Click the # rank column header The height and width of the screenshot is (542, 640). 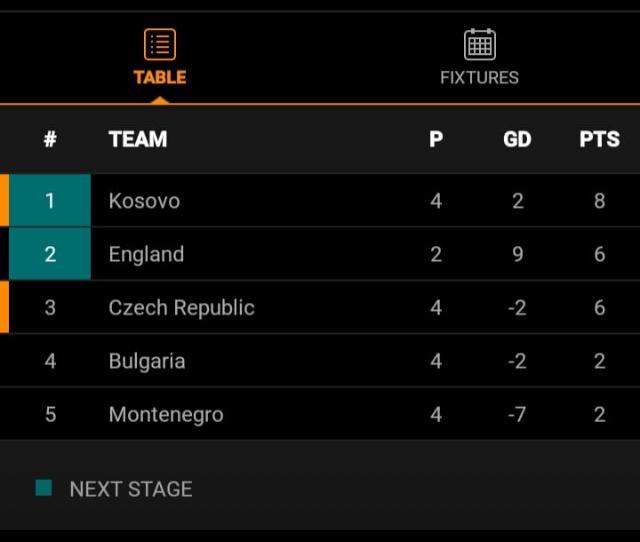point(50,139)
